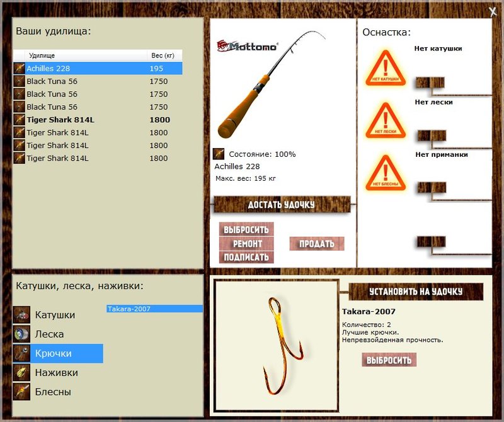The image size is (504, 422).
Task: Click the rod icon next to bold Tiger Shark 814L
Action: [20, 120]
